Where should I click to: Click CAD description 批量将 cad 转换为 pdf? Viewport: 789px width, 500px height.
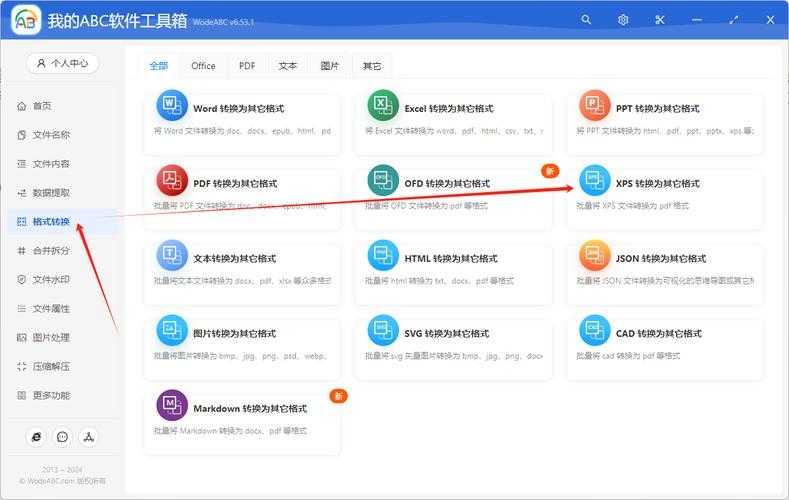tap(628, 356)
